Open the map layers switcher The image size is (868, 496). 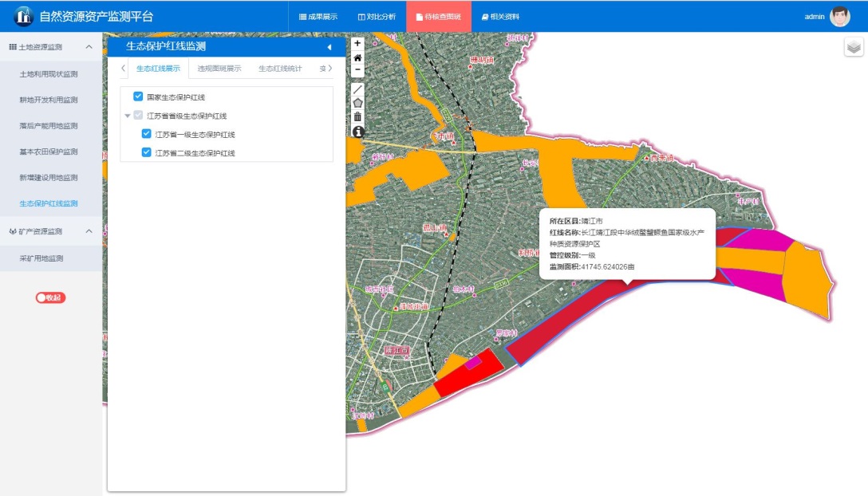[x=854, y=47]
